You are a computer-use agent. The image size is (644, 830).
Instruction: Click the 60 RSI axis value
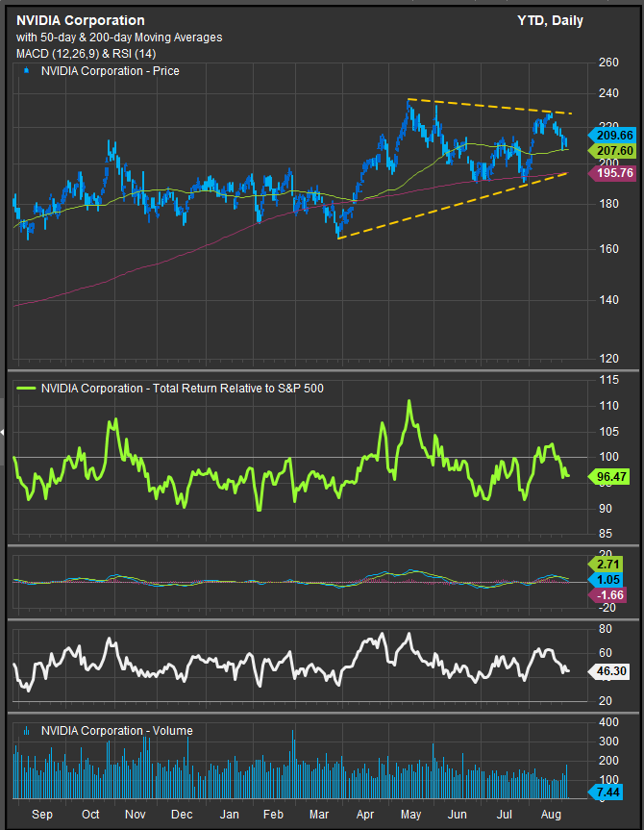click(x=606, y=653)
